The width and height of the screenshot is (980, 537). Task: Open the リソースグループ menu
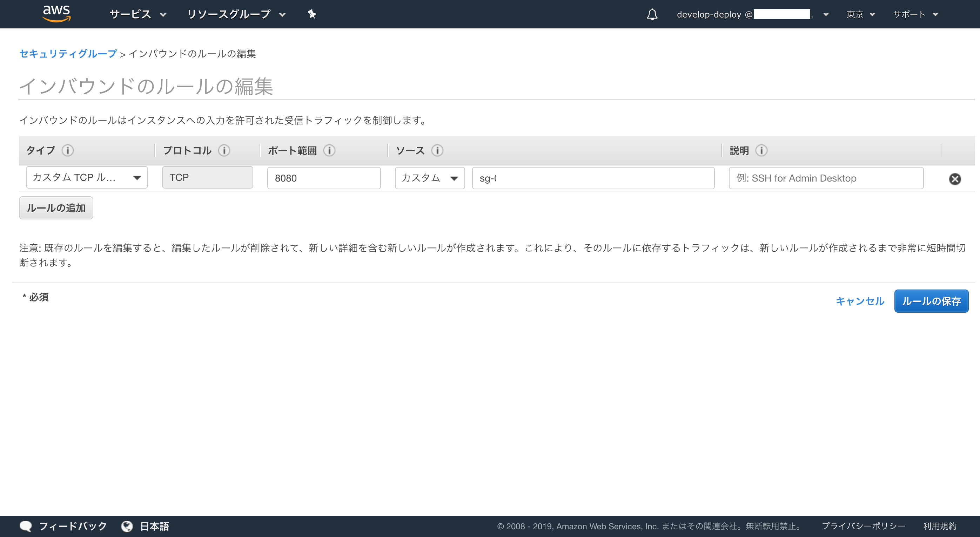point(236,14)
